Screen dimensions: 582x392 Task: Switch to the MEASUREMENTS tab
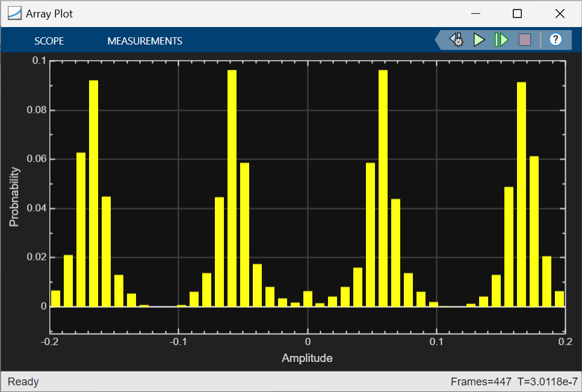(x=144, y=41)
